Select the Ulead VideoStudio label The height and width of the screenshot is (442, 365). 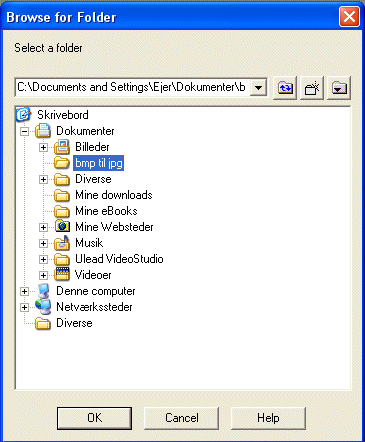(119, 259)
